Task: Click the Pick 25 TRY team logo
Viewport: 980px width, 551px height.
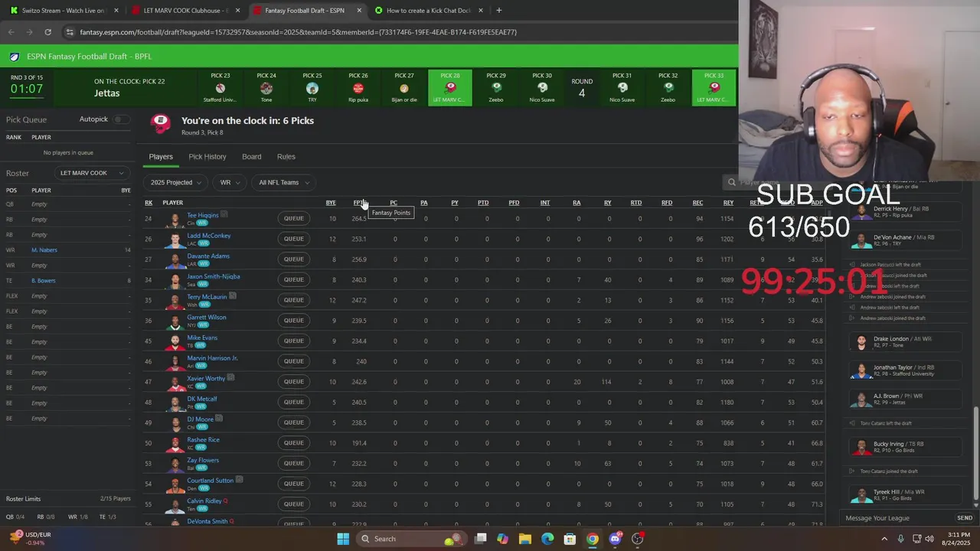Action: (312, 88)
